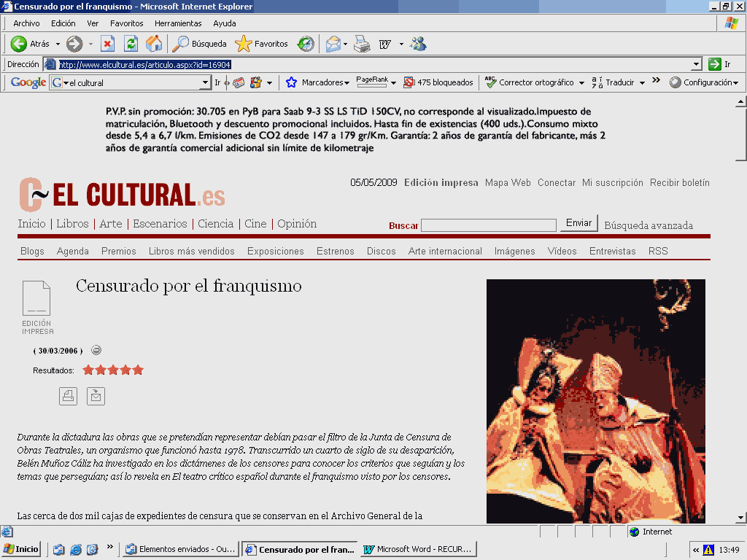The height and width of the screenshot is (560, 747).
Task: Click the 475 bloqueados popup blocker
Action: click(438, 82)
